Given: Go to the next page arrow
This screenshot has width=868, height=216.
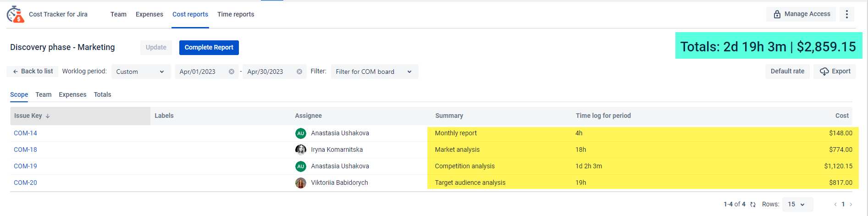Looking at the screenshot, I should pyautogui.click(x=851, y=205).
